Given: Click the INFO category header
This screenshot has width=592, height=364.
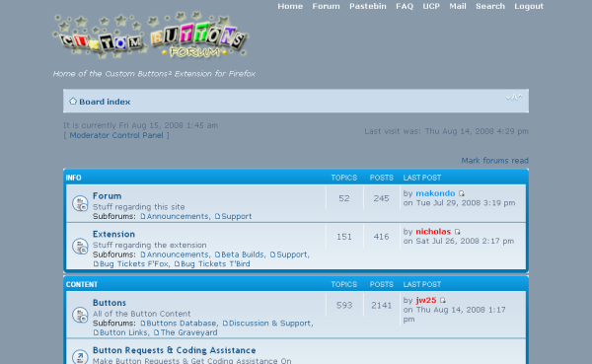Looking at the screenshot, I should (x=74, y=178).
